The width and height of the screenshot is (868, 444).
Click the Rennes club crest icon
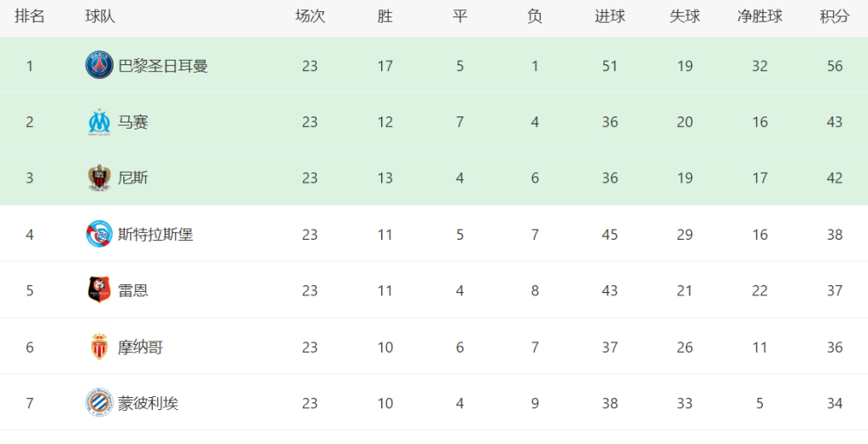100,290
